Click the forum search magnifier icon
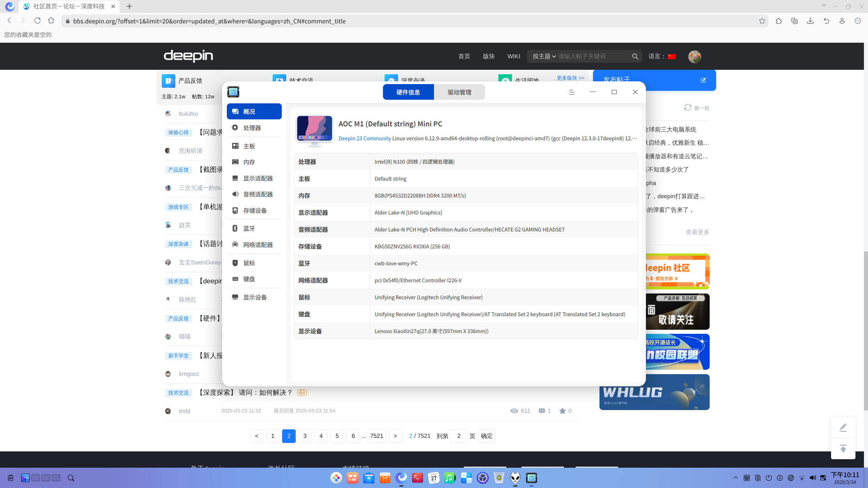The image size is (868, 488). pos(635,56)
